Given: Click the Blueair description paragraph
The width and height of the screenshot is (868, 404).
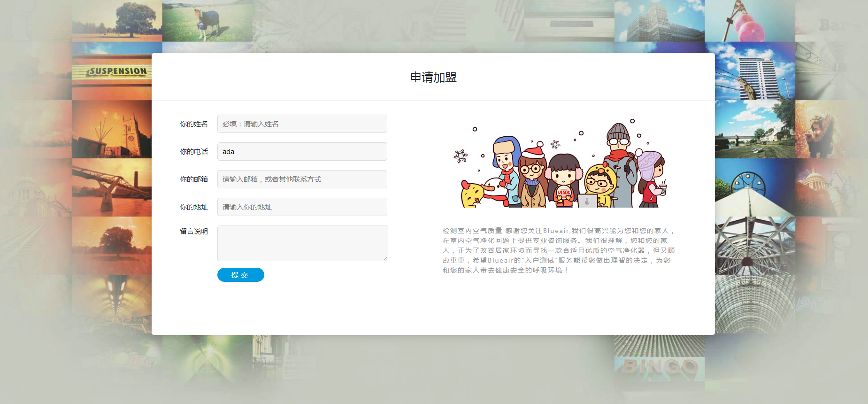Looking at the screenshot, I should 559,250.
